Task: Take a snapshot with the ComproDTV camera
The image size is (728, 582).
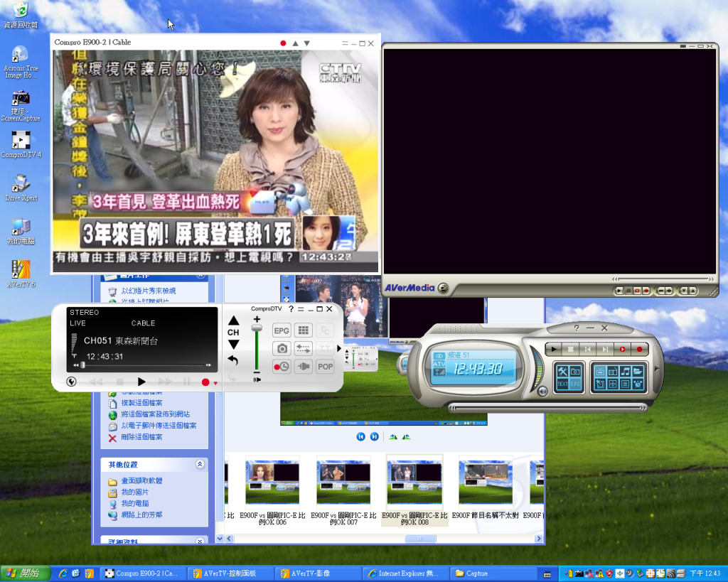Action: click(x=282, y=348)
